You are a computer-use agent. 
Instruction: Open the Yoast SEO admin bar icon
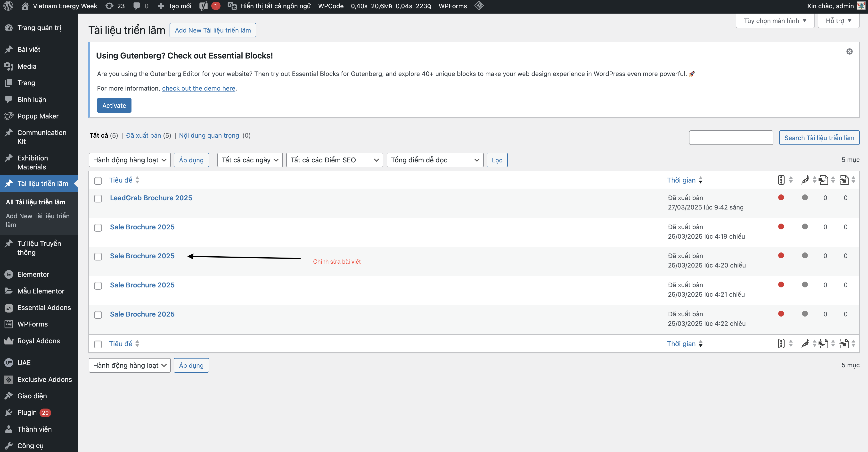pos(204,6)
